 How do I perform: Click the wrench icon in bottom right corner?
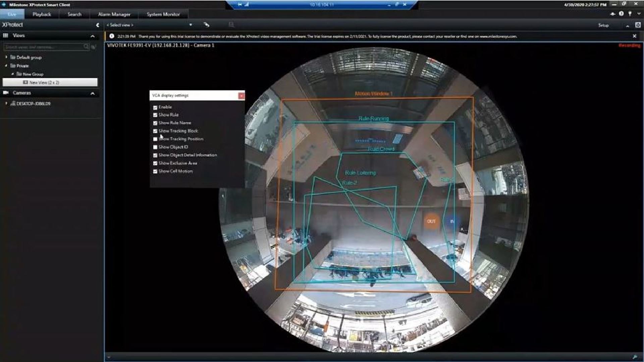[635, 357]
